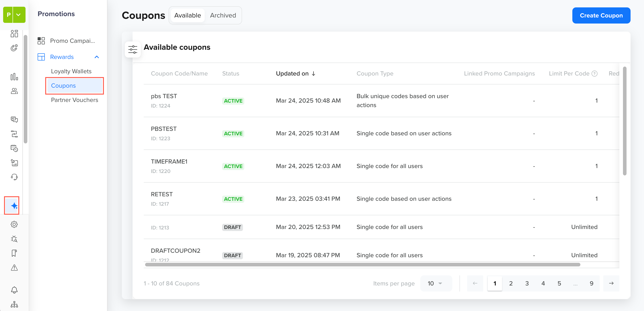Click the bar chart analytics icon

coord(14,77)
